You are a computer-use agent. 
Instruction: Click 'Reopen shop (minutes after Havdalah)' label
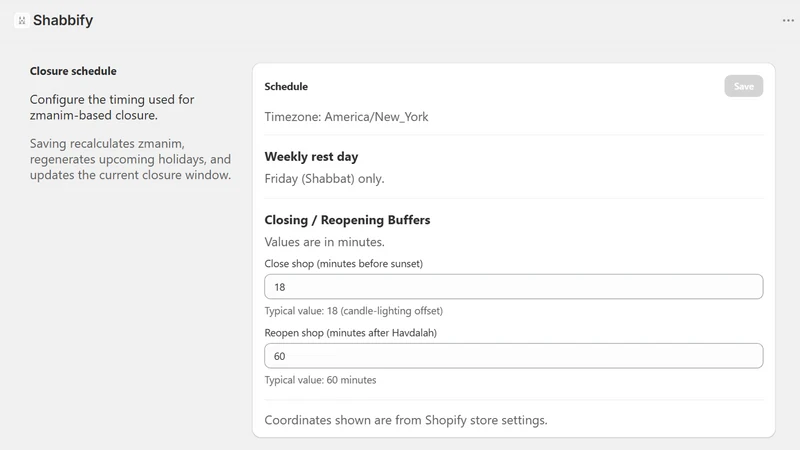351,333
